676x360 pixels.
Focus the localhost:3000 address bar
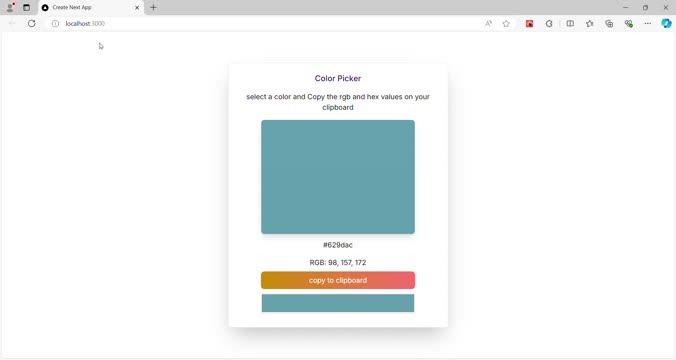tap(267, 24)
